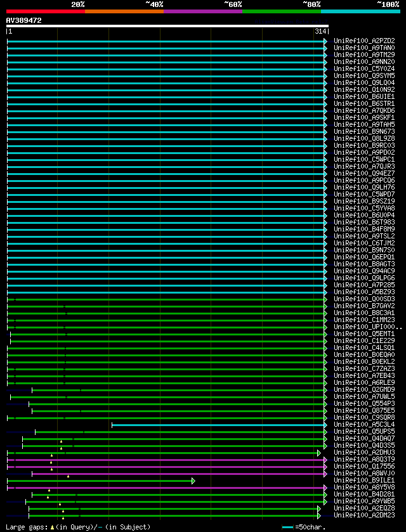Click the UniRef100_C5WPC1 label
This screenshot has width=406, height=532.
pos(364,160)
